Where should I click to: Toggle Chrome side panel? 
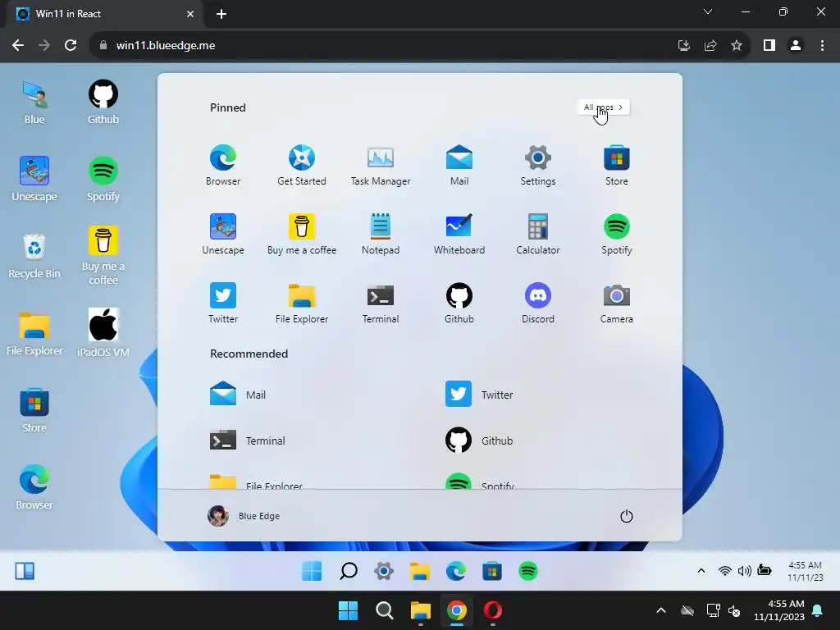(769, 45)
